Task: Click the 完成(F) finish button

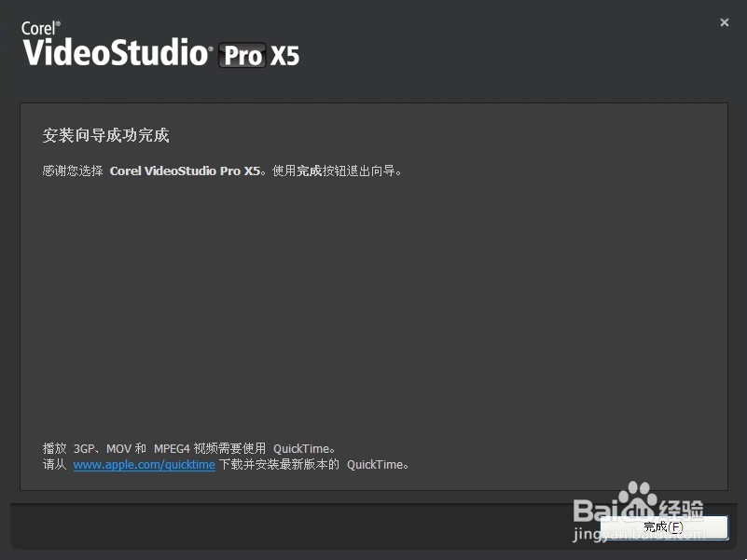Action: coord(664,527)
